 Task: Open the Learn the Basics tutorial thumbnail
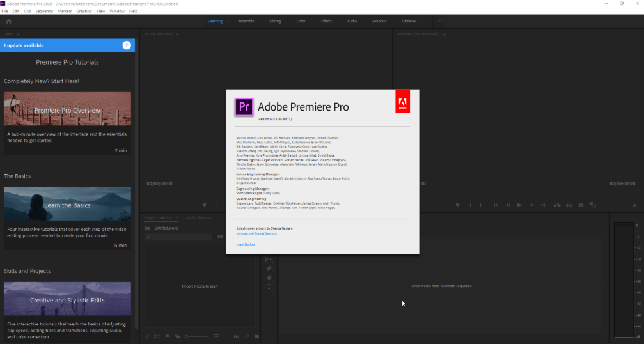tap(67, 203)
